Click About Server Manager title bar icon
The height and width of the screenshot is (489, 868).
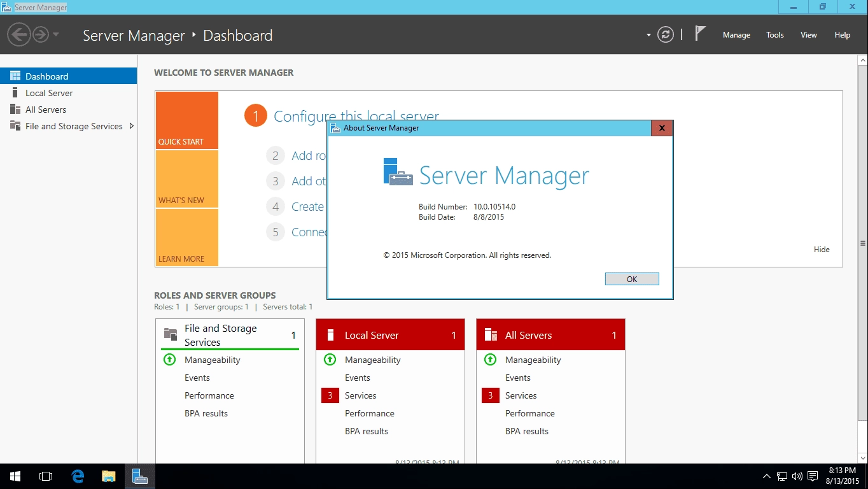(x=335, y=128)
